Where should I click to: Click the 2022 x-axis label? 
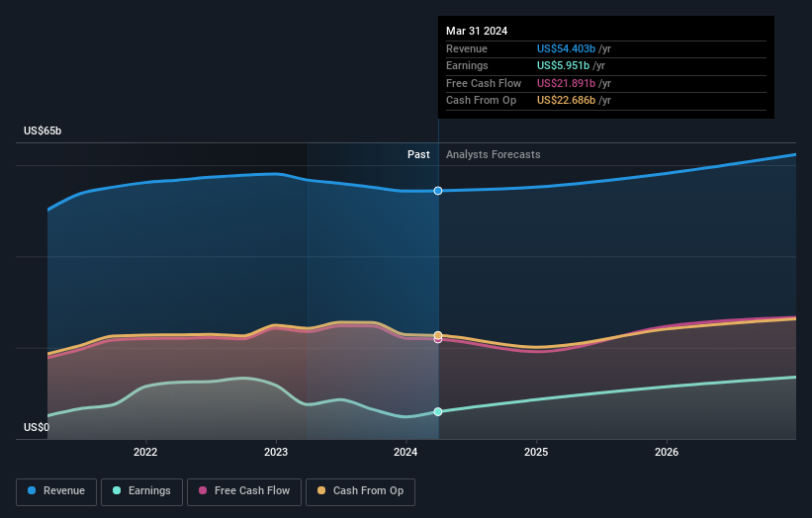[145, 453]
